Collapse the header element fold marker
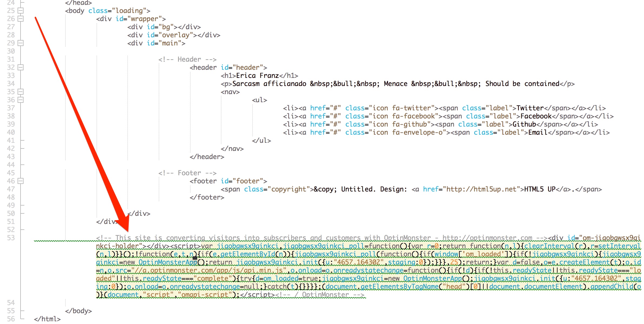The width and height of the screenshot is (644, 324). click(x=21, y=67)
